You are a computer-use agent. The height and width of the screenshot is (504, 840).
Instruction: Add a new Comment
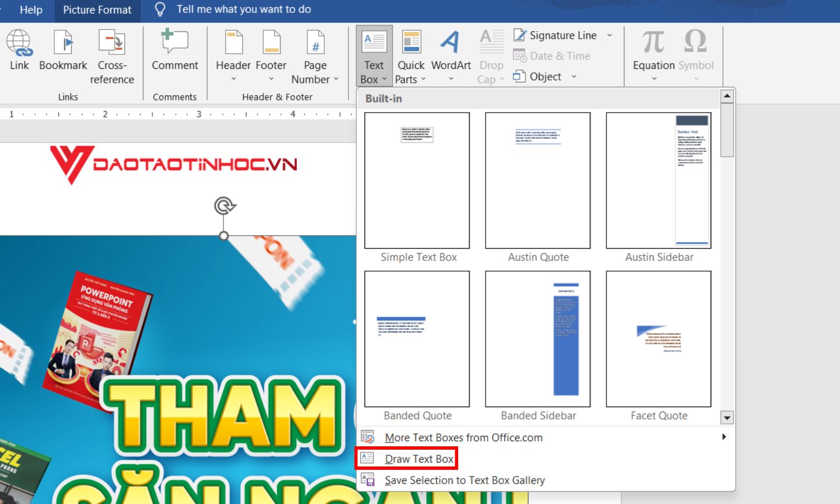click(x=175, y=51)
